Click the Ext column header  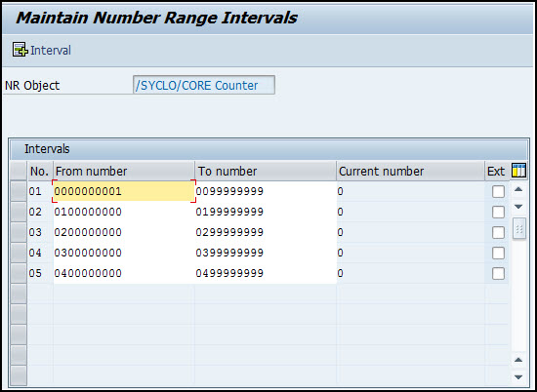pyautogui.click(x=497, y=171)
